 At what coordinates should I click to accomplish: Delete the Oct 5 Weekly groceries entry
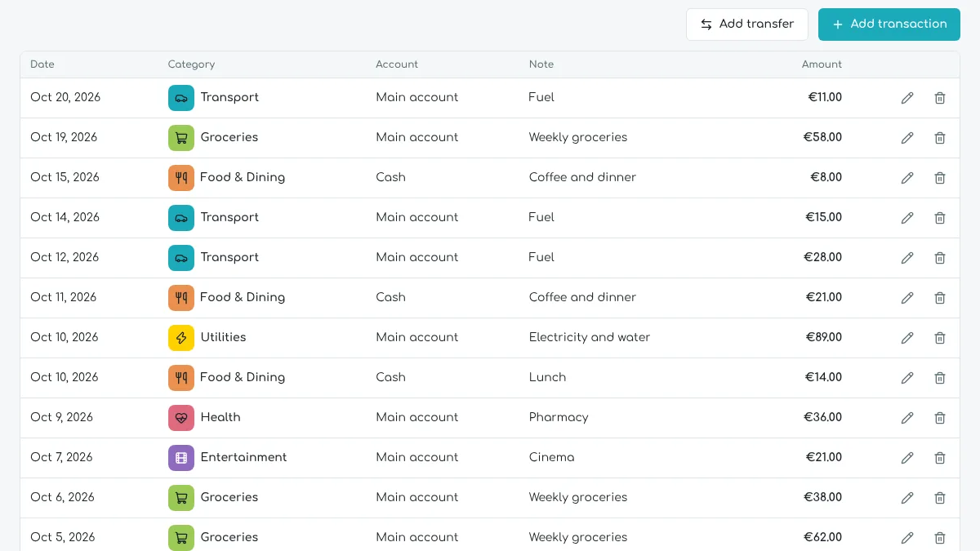click(940, 538)
